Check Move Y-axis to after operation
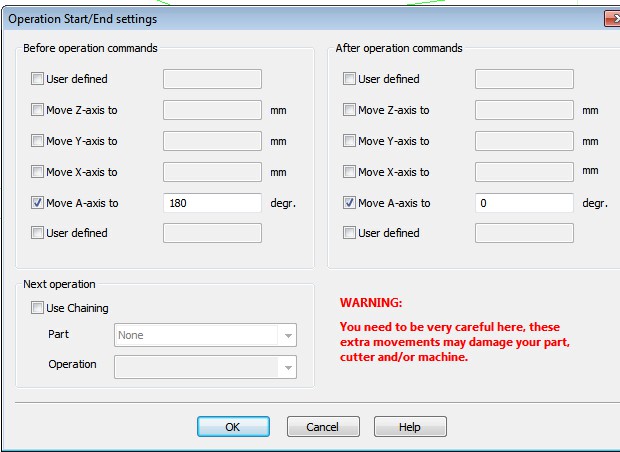Image resolution: width=620 pixels, height=452 pixels. pyautogui.click(x=350, y=141)
